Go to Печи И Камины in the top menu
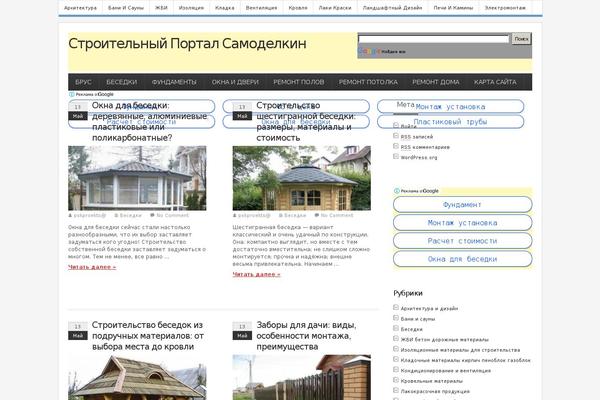600x400 pixels. point(453,8)
